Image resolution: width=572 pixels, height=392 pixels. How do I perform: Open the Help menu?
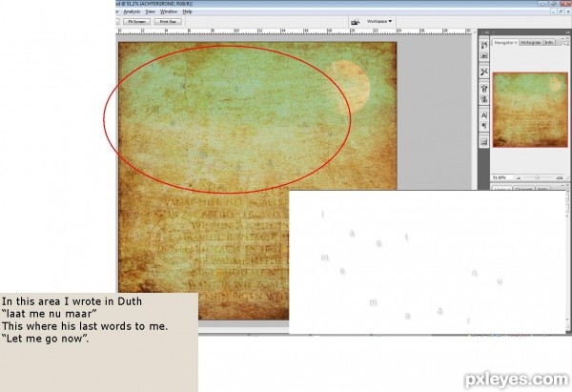coord(187,11)
